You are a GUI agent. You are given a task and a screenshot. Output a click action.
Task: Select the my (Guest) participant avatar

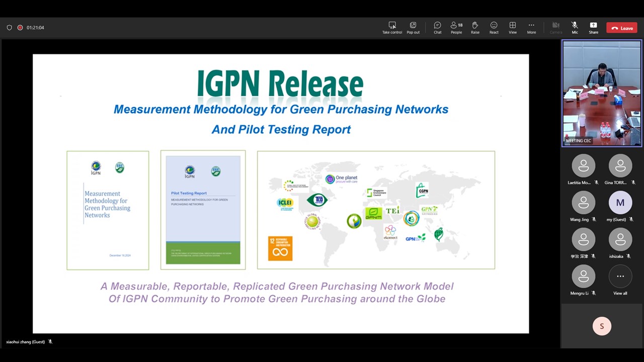pyautogui.click(x=620, y=203)
